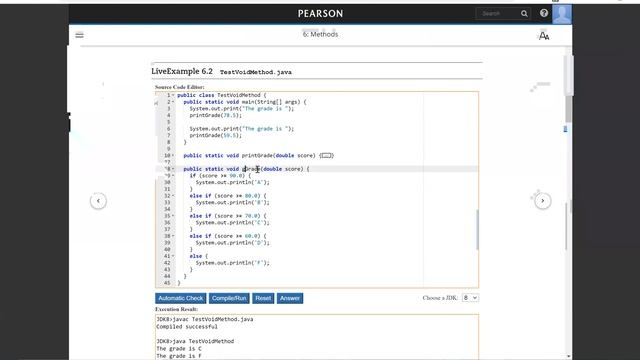The image size is (640, 360).
Task: Click 'JDK8>java TestVoidMethod' output line
Action: pyautogui.click(x=195, y=341)
